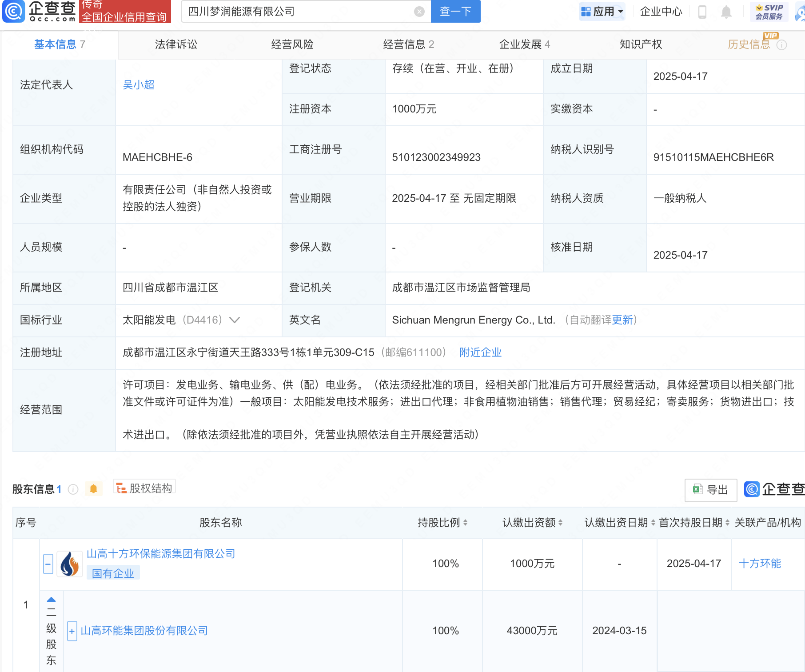The image size is (805, 672).
Task: Open the 应用 dropdown menu
Action: click(x=602, y=12)
